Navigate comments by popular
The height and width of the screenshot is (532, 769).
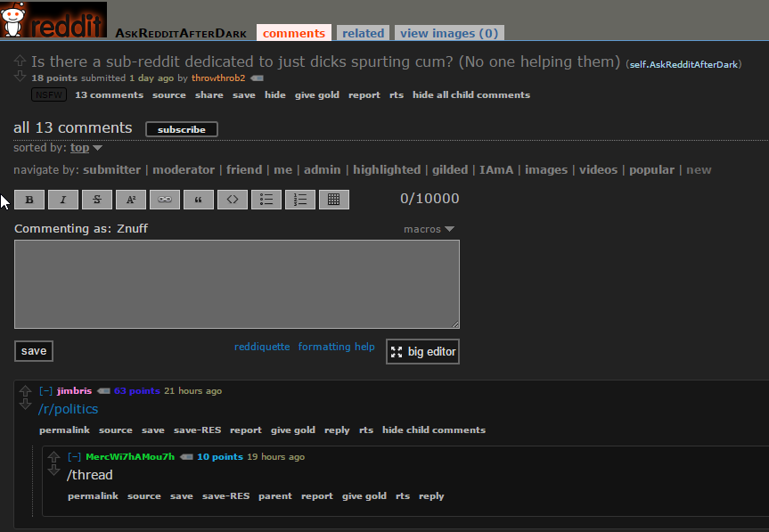pos(651,169)
